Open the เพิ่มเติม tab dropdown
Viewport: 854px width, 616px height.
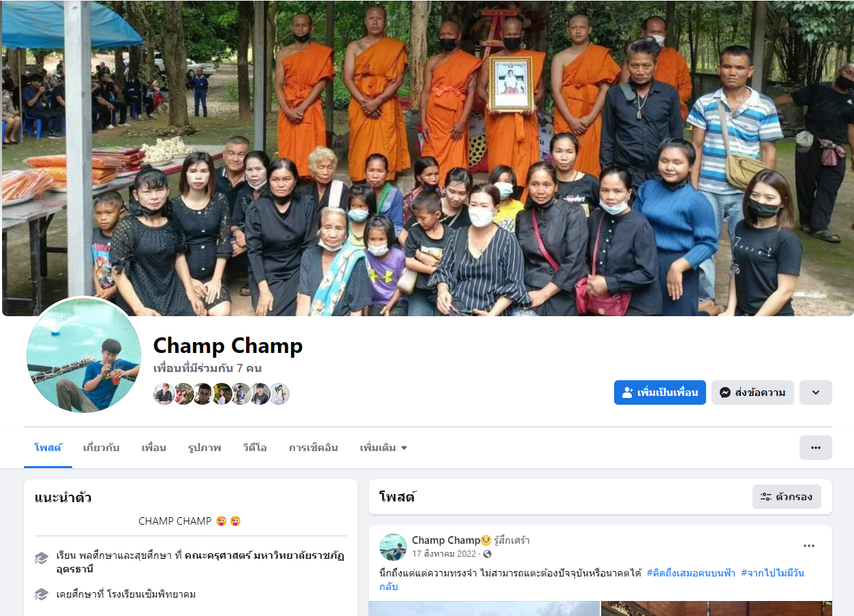click(384, 448)
